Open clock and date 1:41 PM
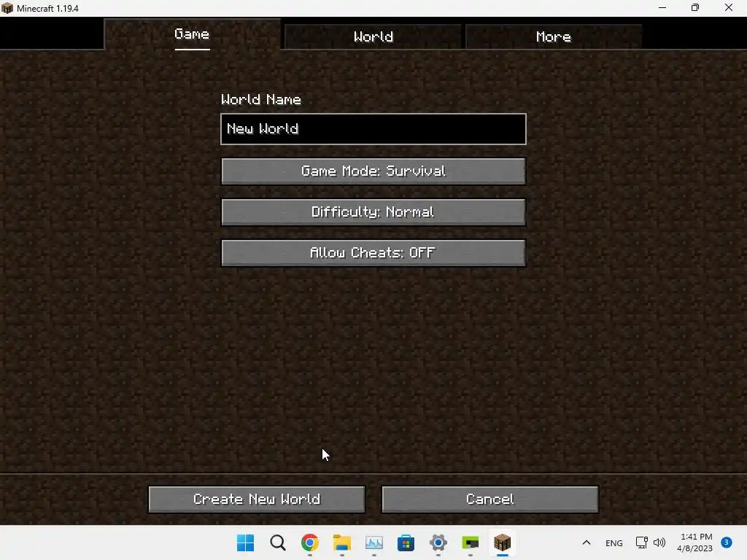The height and width of the screenshot is (560, 747). pos(695,542)
